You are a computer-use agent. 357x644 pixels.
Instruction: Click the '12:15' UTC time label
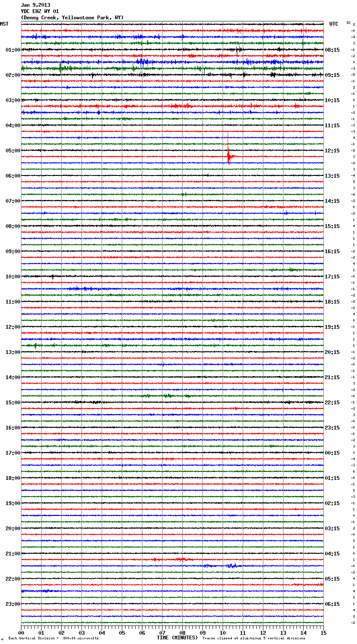tap(332, 151)
